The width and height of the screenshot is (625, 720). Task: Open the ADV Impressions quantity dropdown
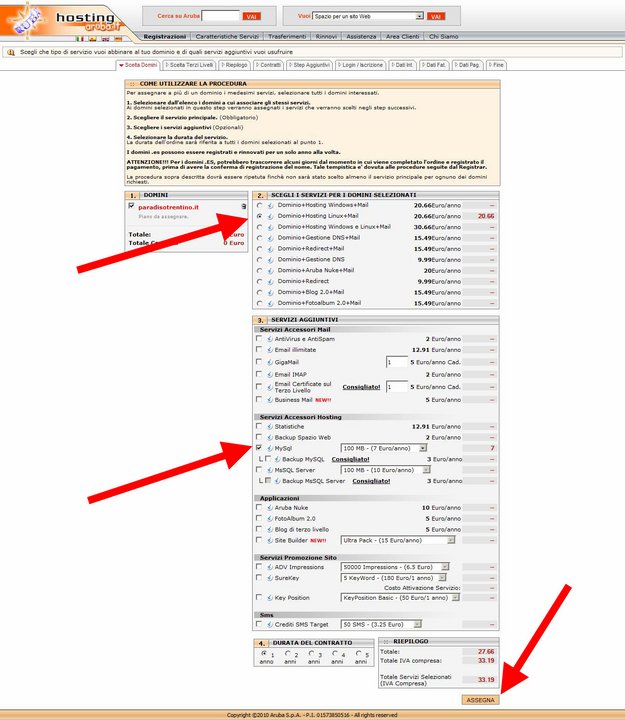(395, 567)
